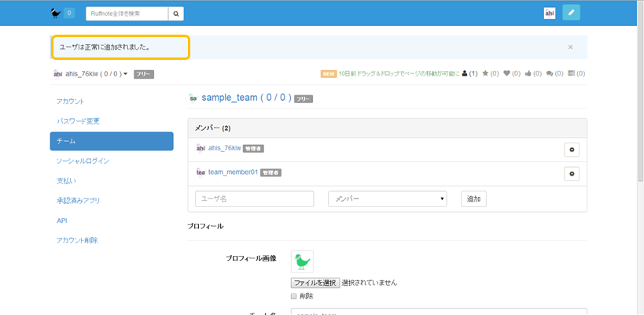Dismiss the user added notification
Image resolution: width=644 pixels, height=315 pixels.
[x=570, y=47]
